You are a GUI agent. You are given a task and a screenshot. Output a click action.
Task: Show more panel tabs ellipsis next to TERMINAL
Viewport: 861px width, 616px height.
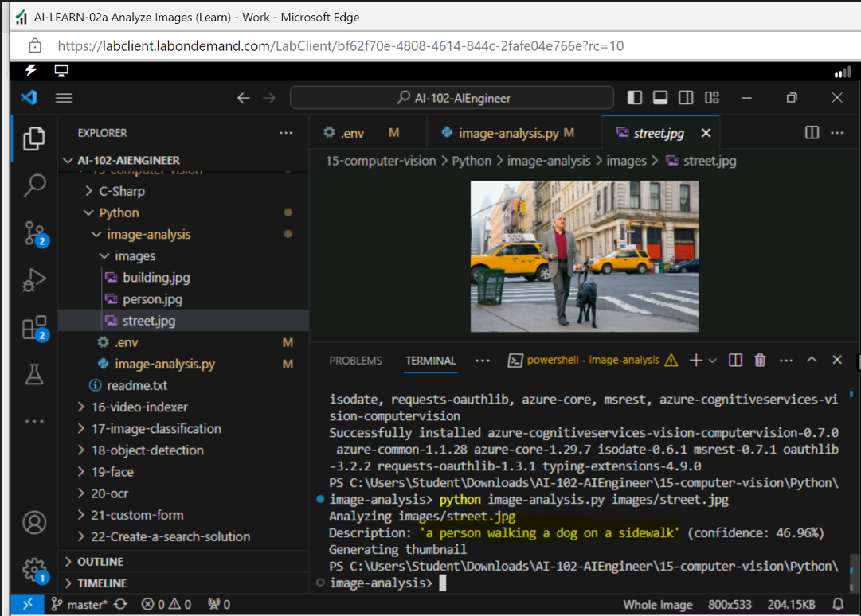tap(482, 361)
